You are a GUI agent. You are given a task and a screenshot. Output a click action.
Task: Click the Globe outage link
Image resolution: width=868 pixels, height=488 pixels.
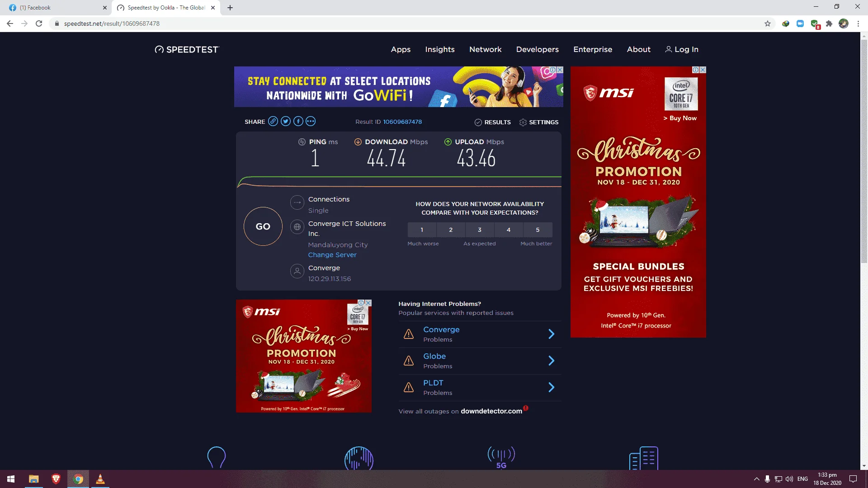click(x=434, y=357)
